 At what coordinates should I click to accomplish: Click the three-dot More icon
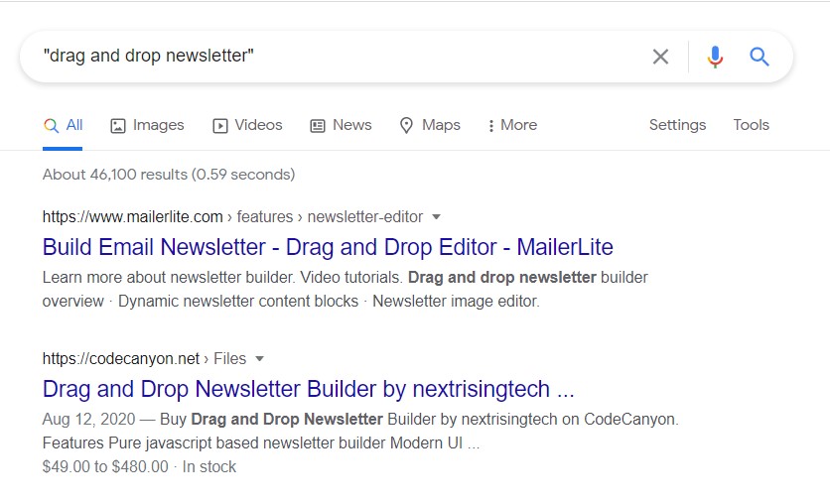coord(490,126)
